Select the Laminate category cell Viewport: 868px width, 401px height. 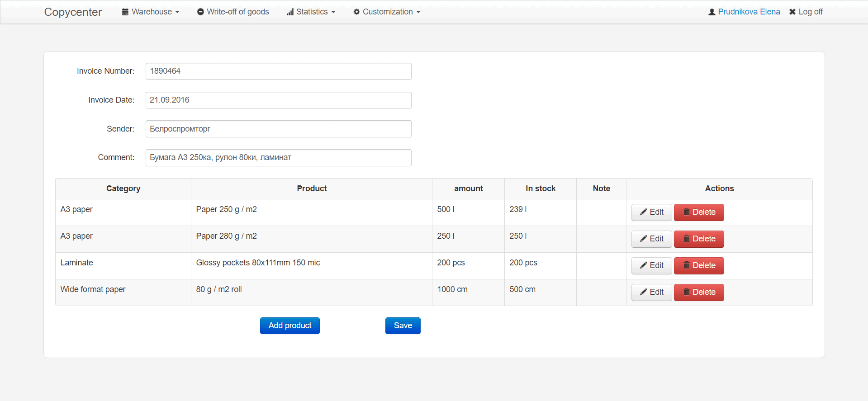pos(123,266)
